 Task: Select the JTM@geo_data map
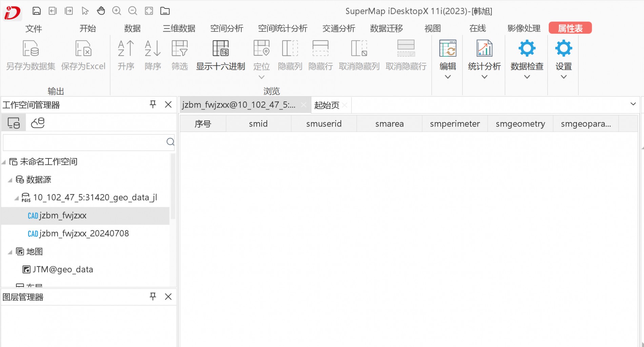[x=58, y=270]
